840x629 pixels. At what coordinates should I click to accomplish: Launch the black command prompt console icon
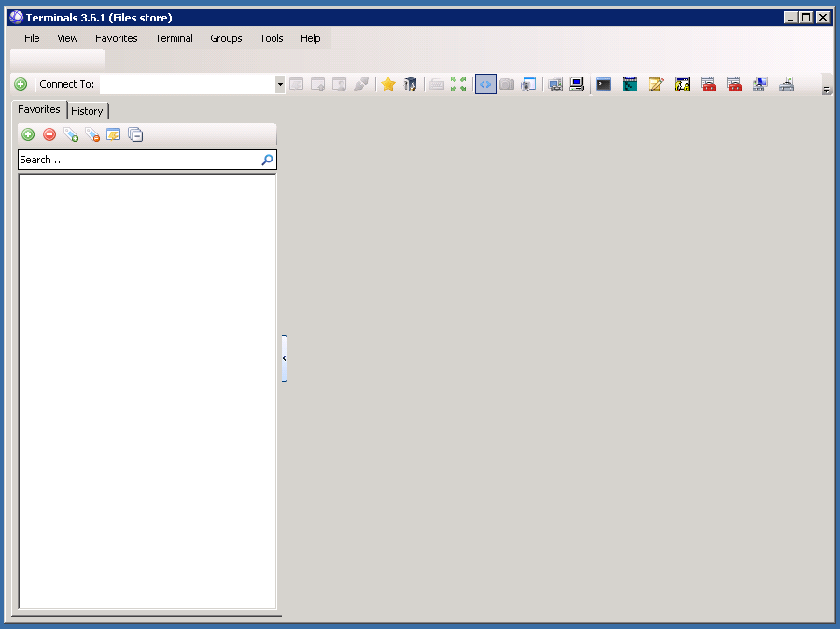coord(604,84)
